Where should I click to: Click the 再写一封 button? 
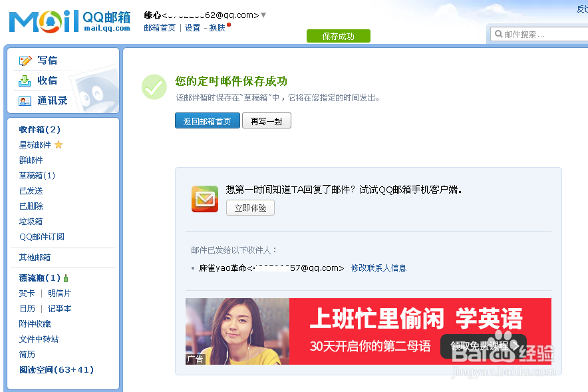point(266,120)
